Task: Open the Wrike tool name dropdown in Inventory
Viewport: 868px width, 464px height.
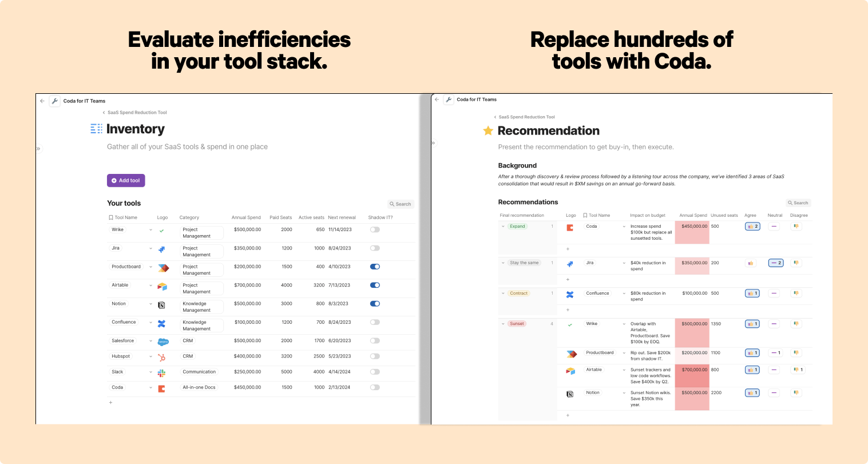Action: [x=150, y=230]
